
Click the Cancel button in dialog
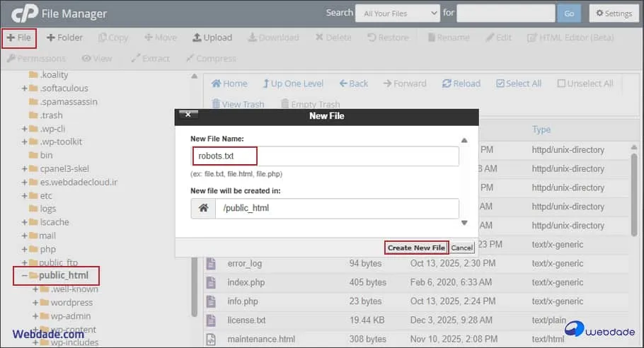pos(462,248)
